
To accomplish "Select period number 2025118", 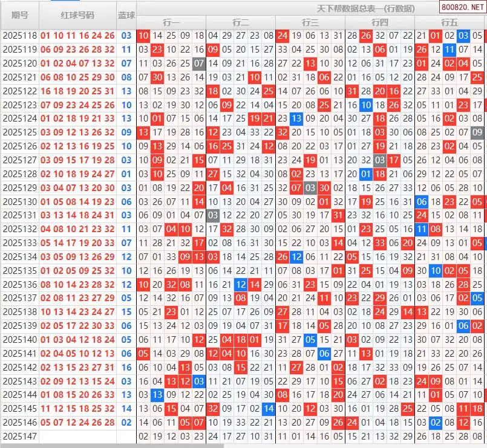I will tap(20, 36).
